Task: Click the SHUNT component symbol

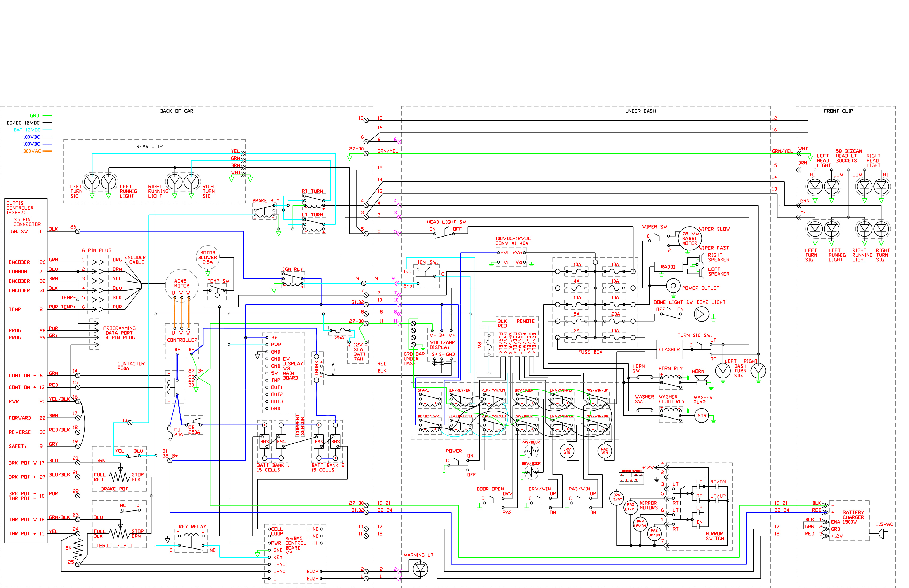Action: coord(316,369)
